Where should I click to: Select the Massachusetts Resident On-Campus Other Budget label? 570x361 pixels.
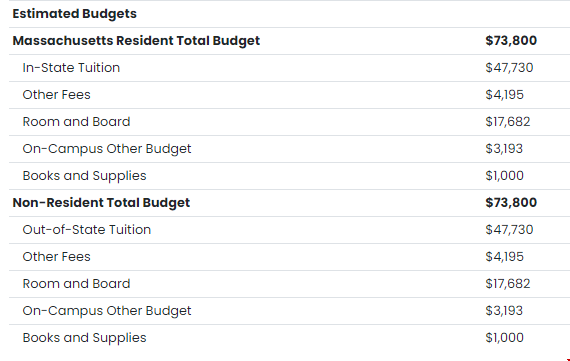point(107,149)
